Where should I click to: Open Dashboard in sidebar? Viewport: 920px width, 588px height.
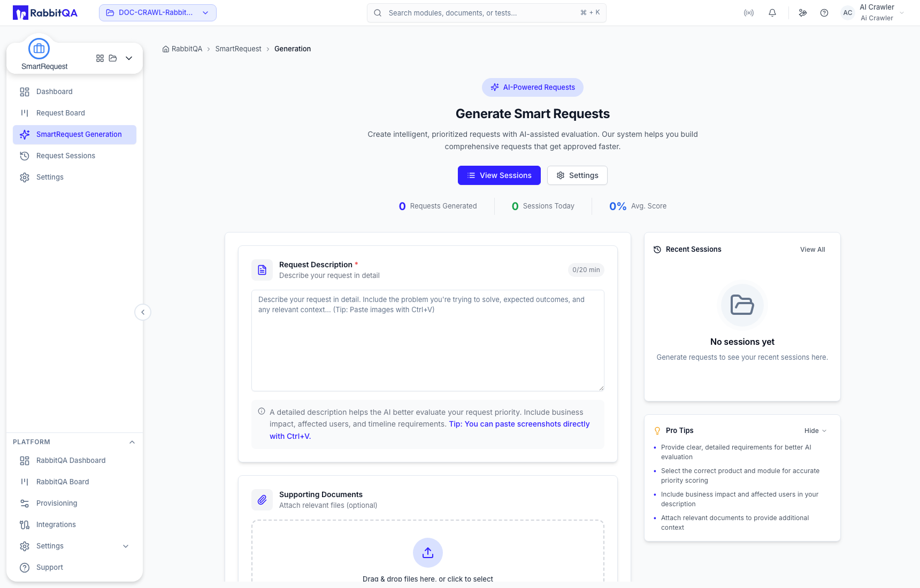(x=74, y=92)
